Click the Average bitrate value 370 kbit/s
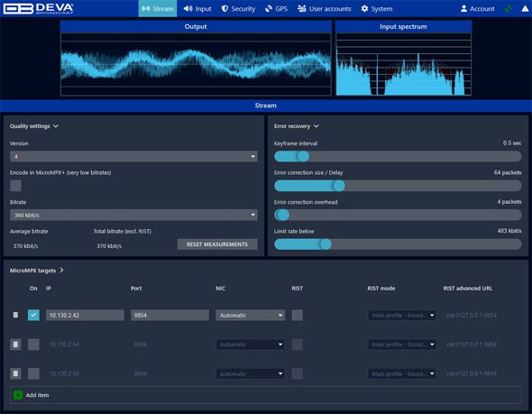 pos(25,245)
